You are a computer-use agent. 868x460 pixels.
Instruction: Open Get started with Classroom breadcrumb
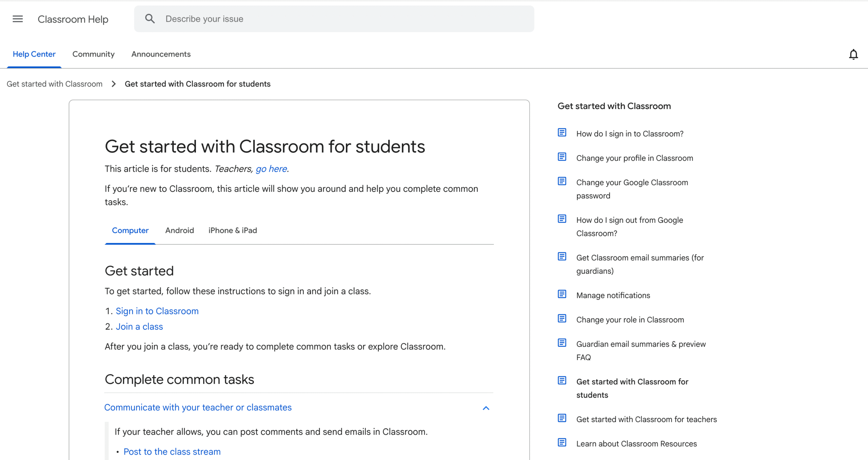55,84
